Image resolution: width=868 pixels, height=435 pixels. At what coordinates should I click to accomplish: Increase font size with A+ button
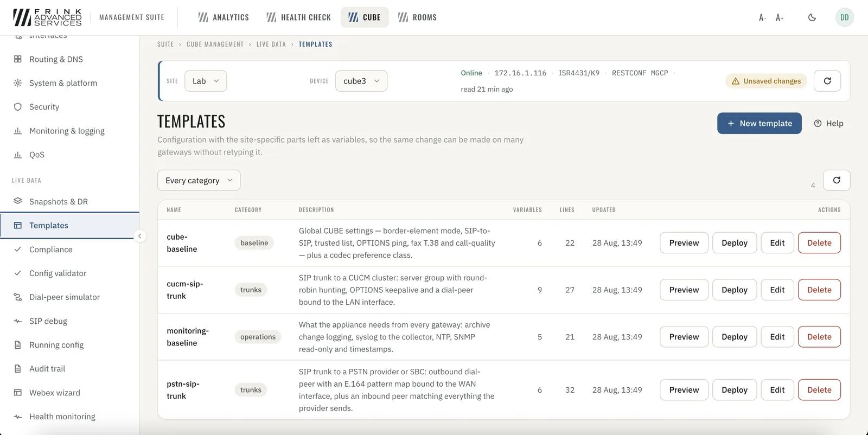(780, 17)
